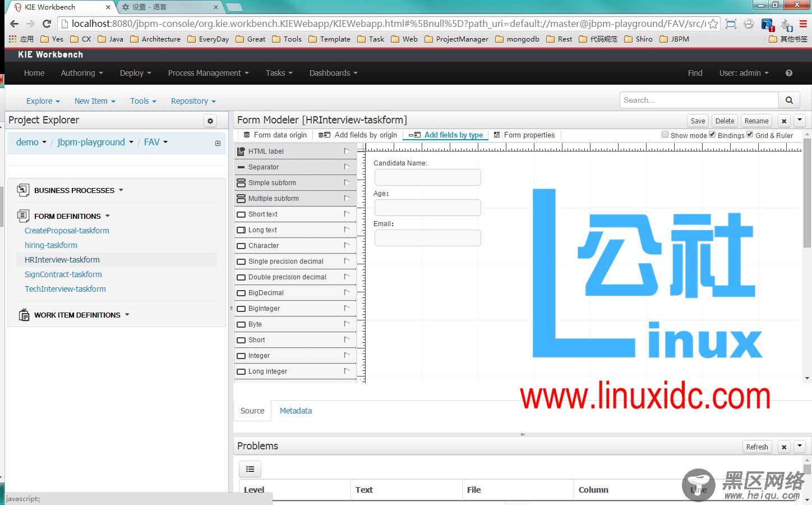Click the Rename button

point(756,121)
